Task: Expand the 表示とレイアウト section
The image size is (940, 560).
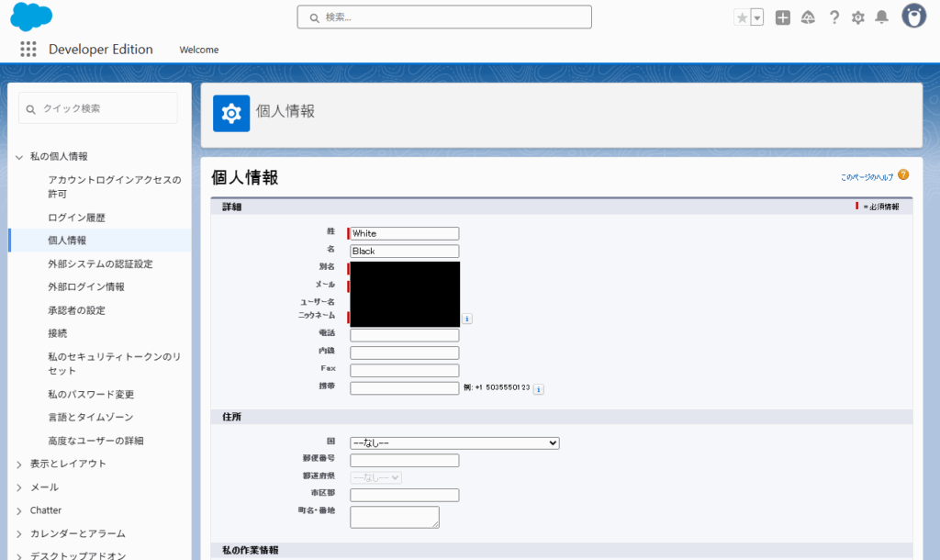Action: (68, 464)
